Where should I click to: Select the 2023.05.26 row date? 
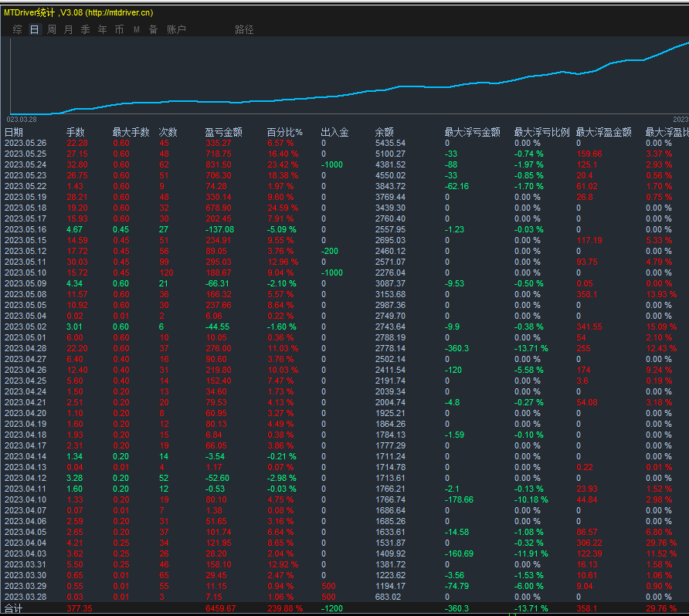click(25, 143)
